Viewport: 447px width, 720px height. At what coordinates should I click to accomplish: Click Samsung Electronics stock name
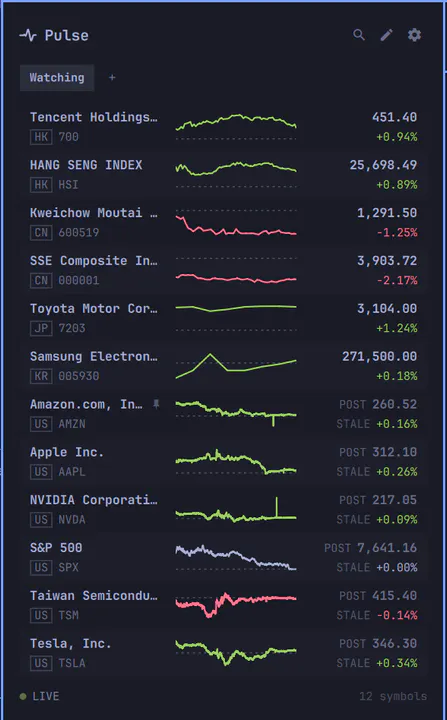tap(94, 356)
